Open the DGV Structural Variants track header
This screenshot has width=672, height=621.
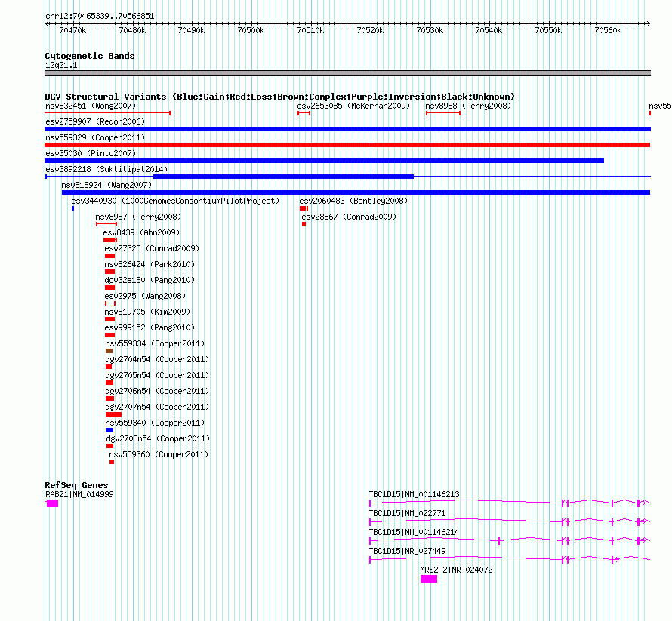pyautogui.click(x=279, y=97)
